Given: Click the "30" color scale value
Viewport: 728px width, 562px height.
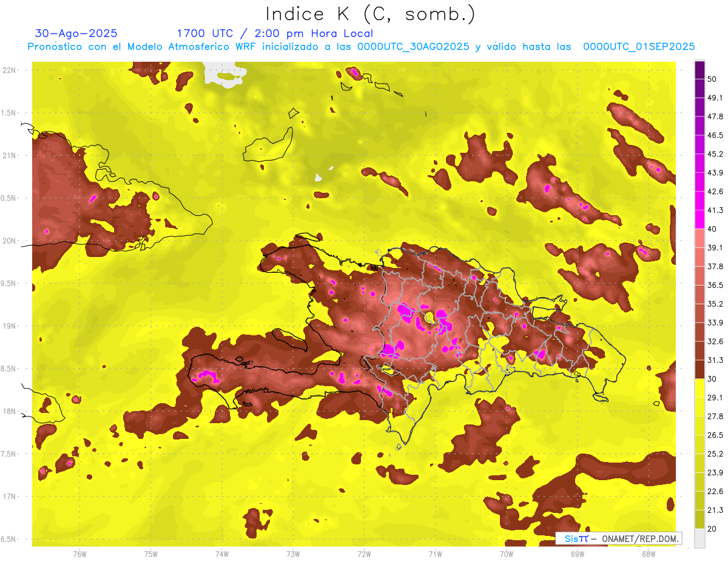Looking at the screenshot, I should [x=712, y=379].
